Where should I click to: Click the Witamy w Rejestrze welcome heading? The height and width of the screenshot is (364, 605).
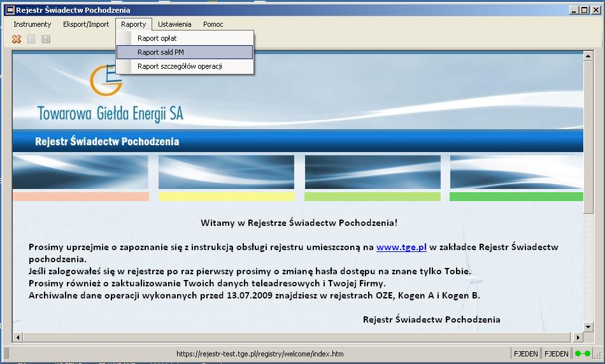pyautogui.click(x=299, y=223)
